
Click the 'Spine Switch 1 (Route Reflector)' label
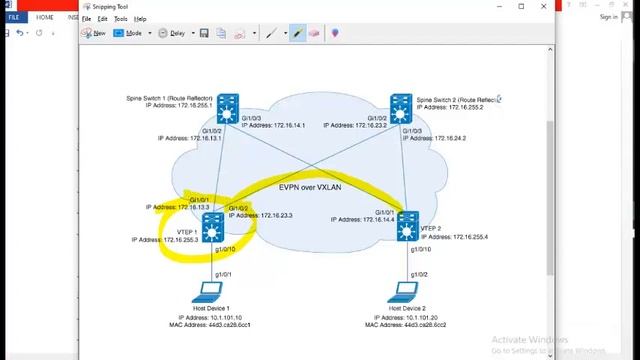click(x=169, y=98)
